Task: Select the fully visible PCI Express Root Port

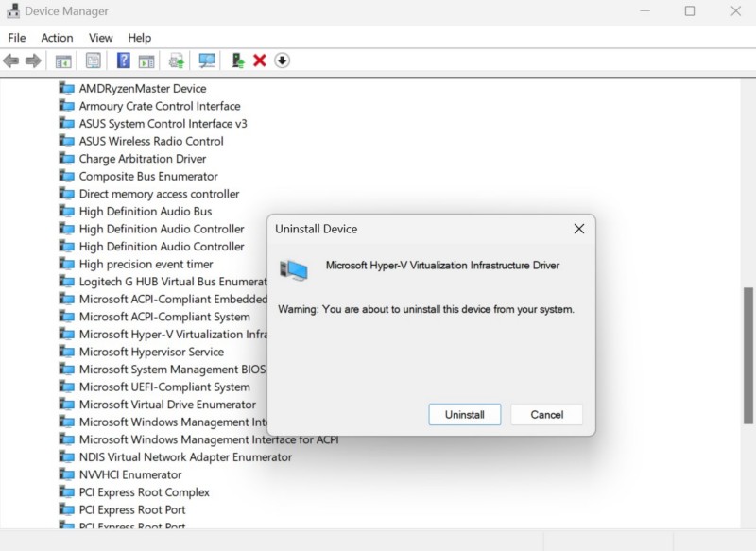Action: click(x=132, y=509)
